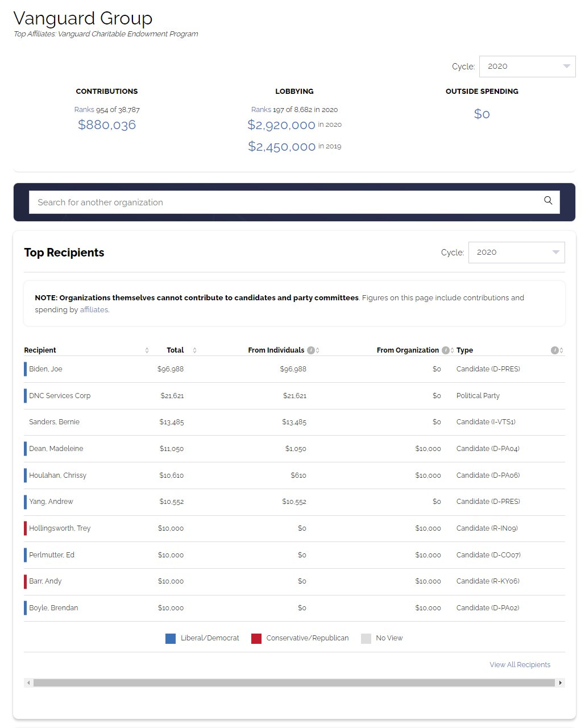585x728 pixels.
Task: Click the $880,036 contributions amount
Action: [x=107, y=125]
